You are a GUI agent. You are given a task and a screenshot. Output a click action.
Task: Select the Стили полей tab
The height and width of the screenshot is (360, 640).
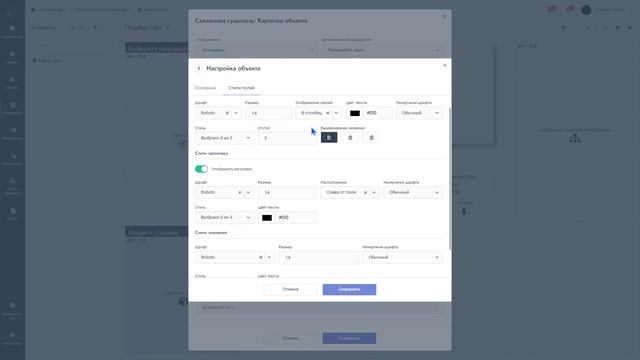241,88
